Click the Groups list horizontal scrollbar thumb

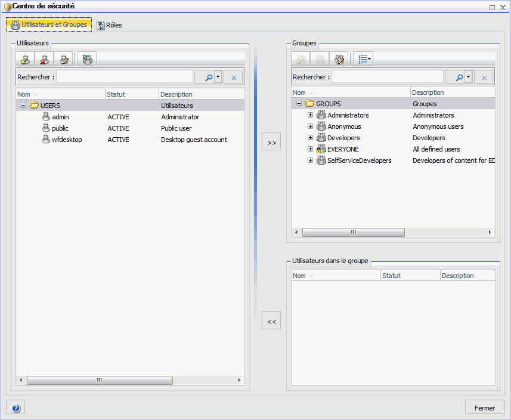point(354,232)
